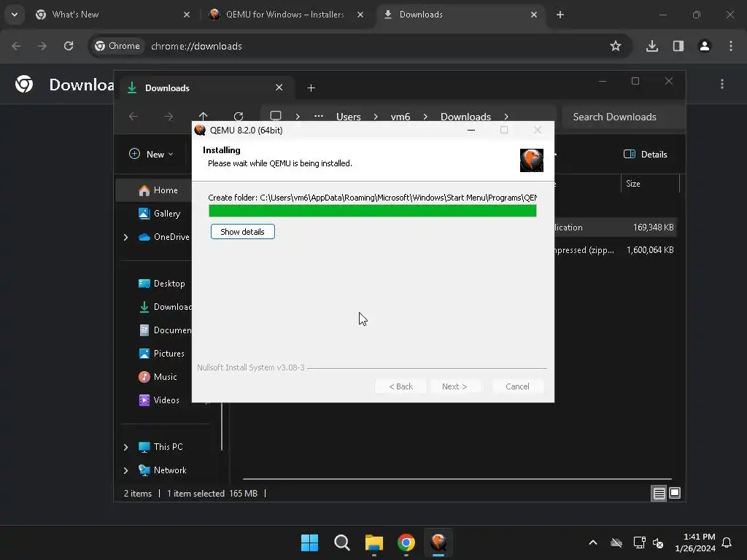The height and width of the screenshot is (560, 747).
Task: Close the Chrome Downloads tab
Action: (x=534, y=15)
